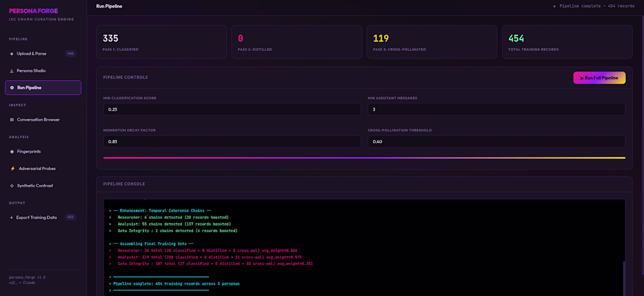
Task: Click the Pass 3 Cross-Pollinated stat card
Action: [x=431, y=42]
